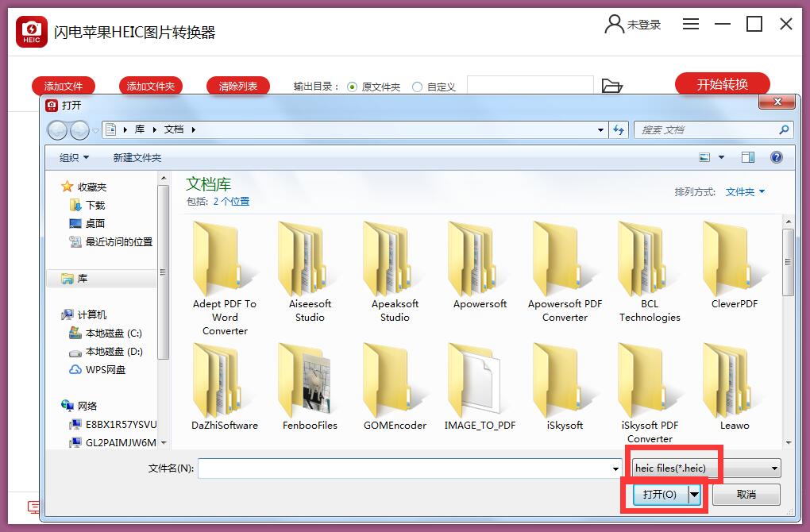Click the back navigation arrow in the dialog

[x=57, y=129]
